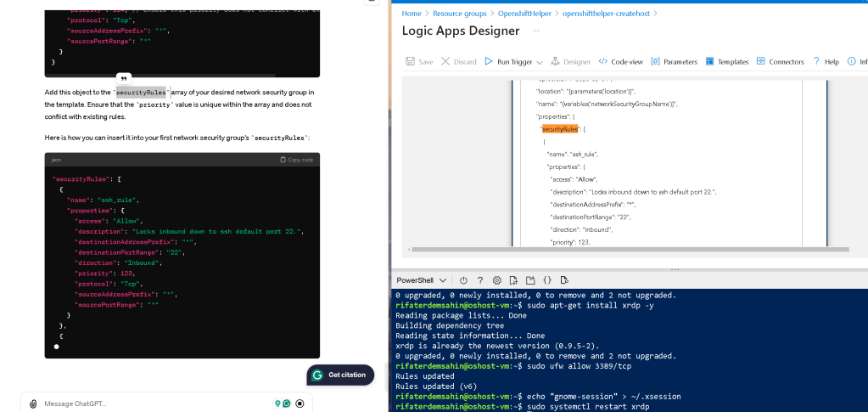This screenshot has height=412, width=868.
Task: Click the json language label on code block
Action: (x=56, y=160)
